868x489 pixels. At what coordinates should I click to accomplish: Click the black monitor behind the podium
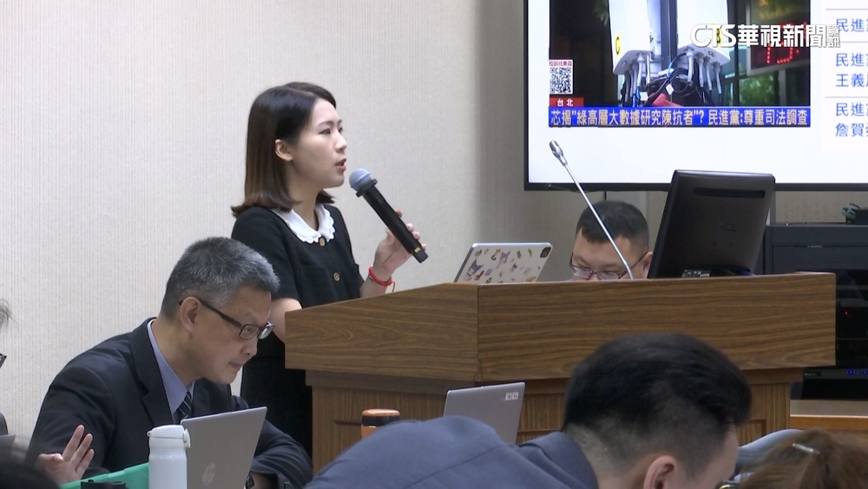710,221
